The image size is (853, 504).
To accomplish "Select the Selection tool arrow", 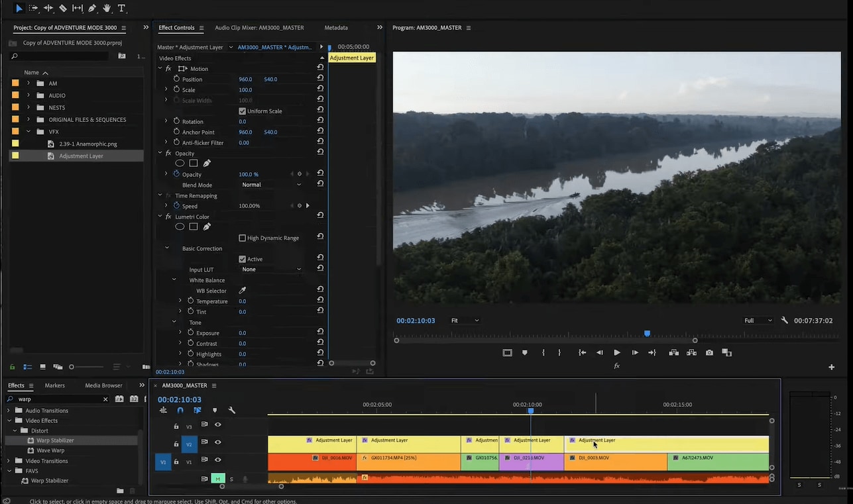I will point(19,8).
